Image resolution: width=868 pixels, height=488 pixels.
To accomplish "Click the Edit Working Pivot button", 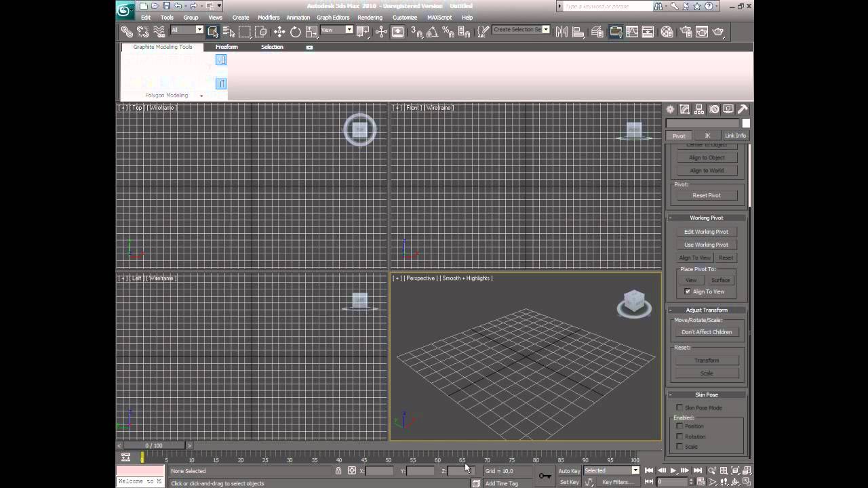I will [706, 232].
